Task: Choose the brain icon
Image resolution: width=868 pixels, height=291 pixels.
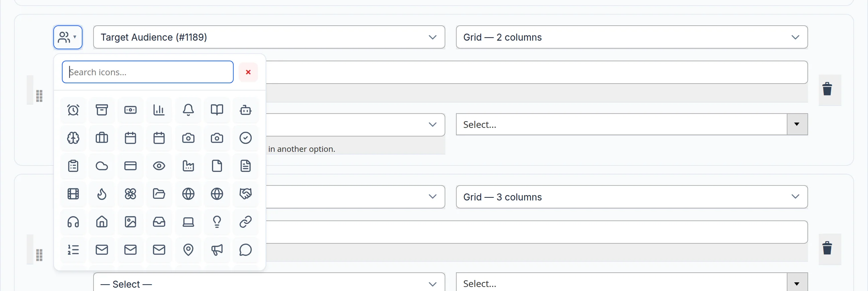Action: click(x=73, y=138)
